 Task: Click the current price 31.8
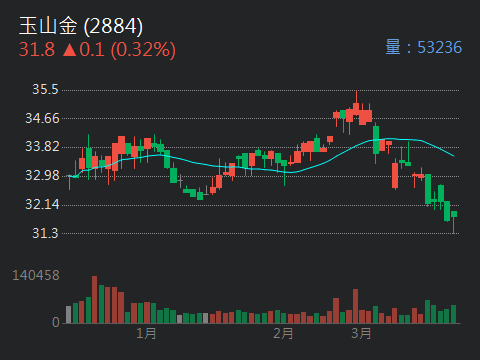[37, 50]
